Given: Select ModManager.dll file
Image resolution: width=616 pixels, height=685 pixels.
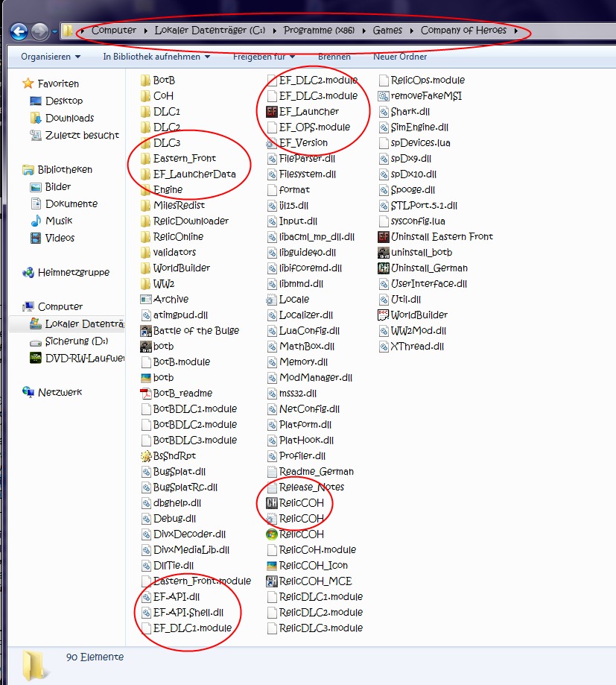Looking at the screenshot, I should coord(309,377).
